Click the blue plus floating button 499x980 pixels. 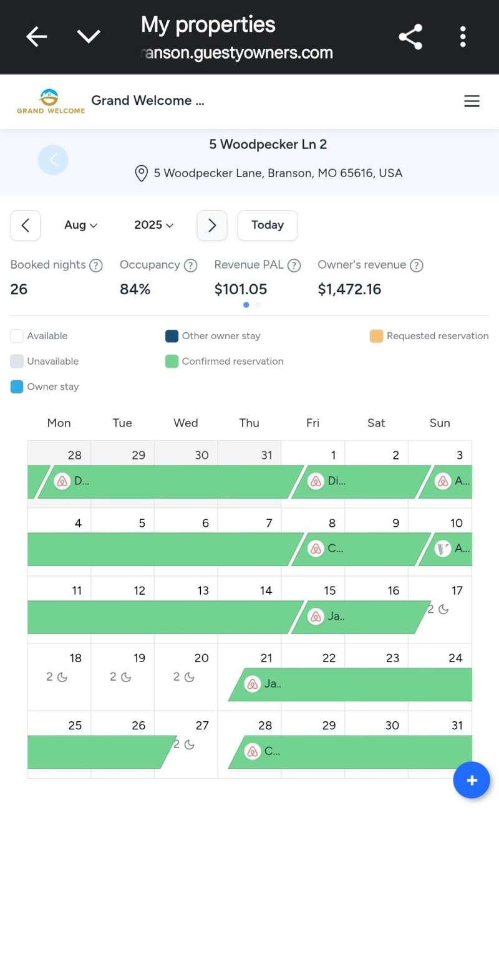[472, 780]
